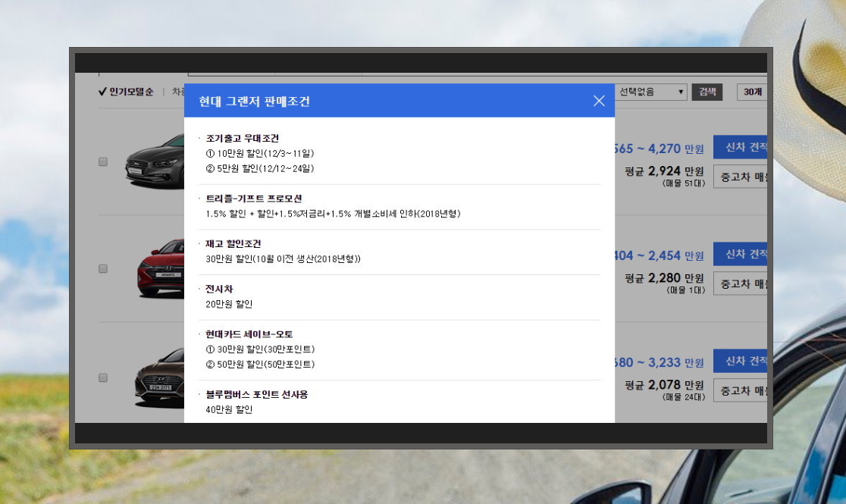This screenshot has height=504, width=846.
Task: Click the (매물 1대) listing count
Action: [686, 290]
